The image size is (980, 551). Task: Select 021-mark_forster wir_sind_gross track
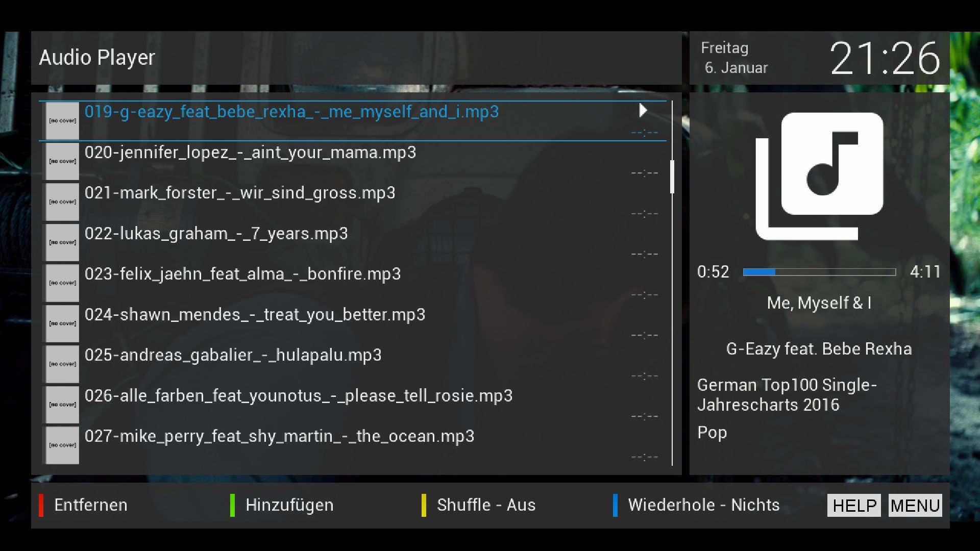tap(240, 193)
